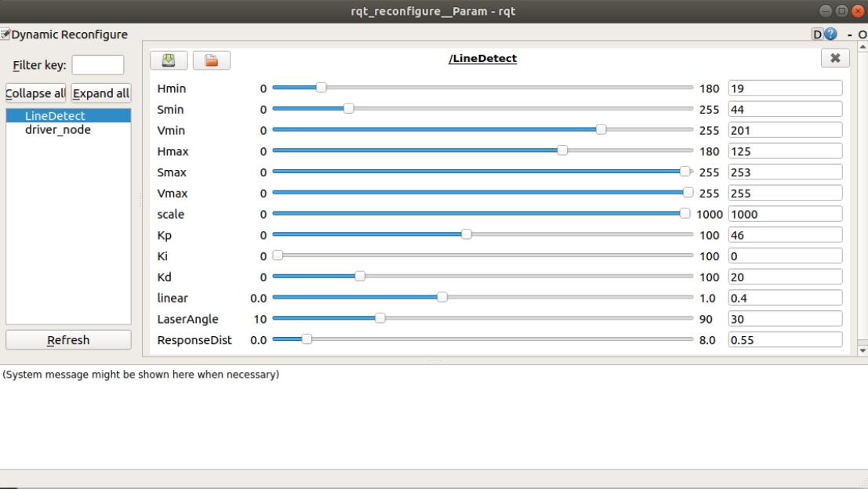Refresh the node list
Image resolution: width=868 pixels, height=489 pixels.
point(68,339)
